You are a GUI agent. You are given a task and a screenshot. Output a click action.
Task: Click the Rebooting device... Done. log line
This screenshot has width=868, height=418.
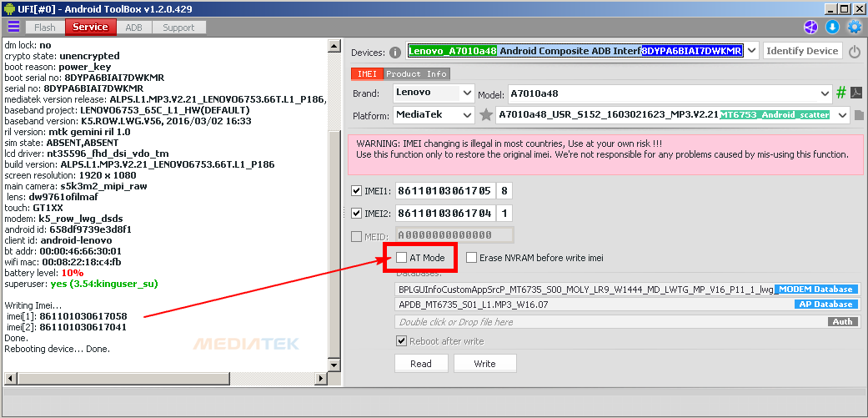(57, 349)
